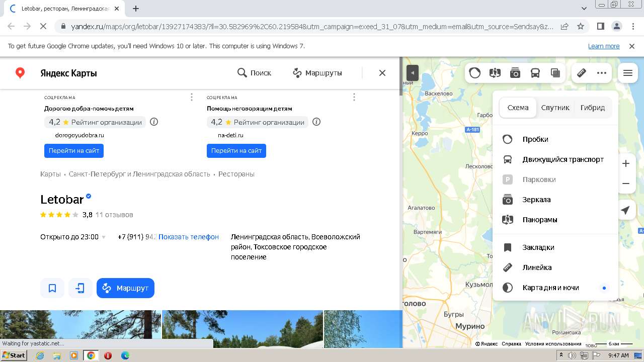Toggle the street photos icon in the map toolbar
The height and width of the screenshot is (362, 644).
(515, 73)
